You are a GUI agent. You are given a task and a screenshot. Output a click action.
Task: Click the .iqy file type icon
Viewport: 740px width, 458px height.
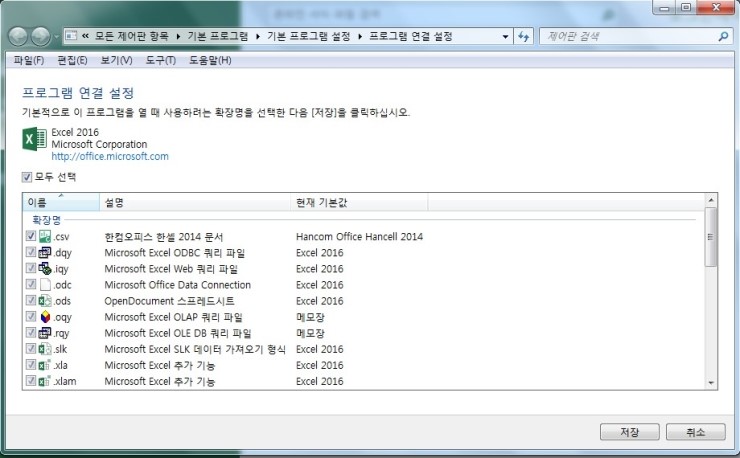pyautogui.click(x=45, y=269)
